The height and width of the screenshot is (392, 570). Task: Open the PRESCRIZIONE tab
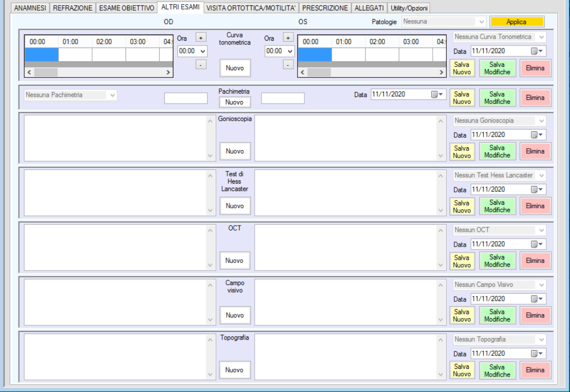pyautogui.click(x=325, y=8)
